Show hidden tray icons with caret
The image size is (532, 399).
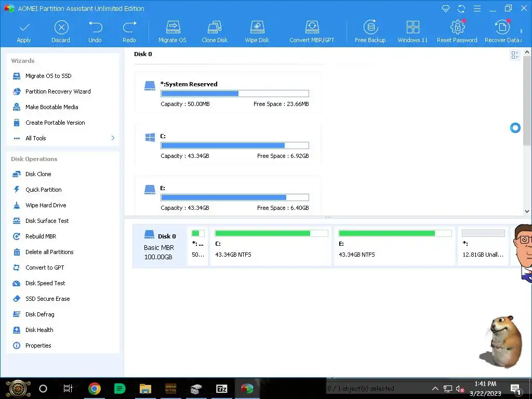tap(435, 389)
